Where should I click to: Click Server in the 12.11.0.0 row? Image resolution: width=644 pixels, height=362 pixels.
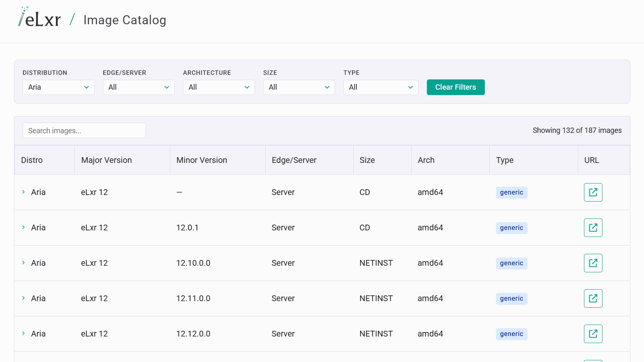(x=283, y=298)
